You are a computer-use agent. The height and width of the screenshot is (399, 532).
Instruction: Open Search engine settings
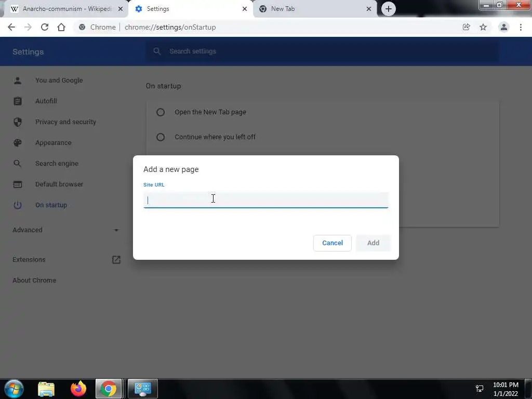click(57, 164)
